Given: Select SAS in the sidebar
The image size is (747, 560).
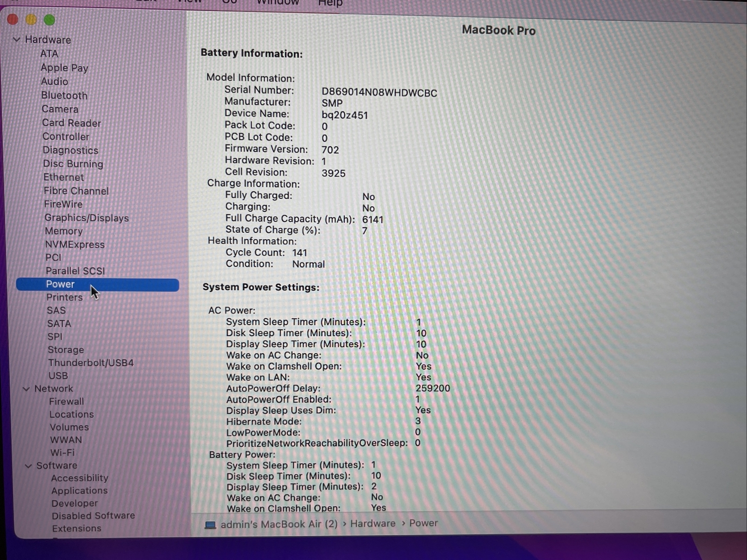Looking at the screenshot, I should tap(56, 310).
